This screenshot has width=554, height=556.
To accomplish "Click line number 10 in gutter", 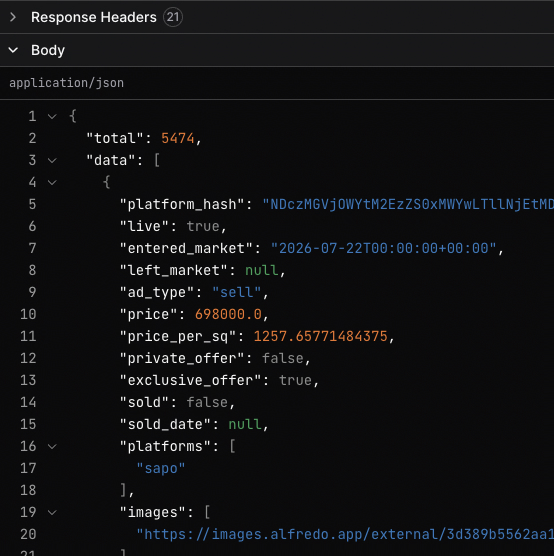I will (x=28, y=314).
